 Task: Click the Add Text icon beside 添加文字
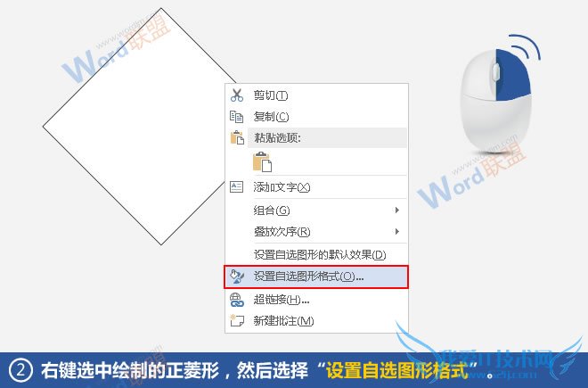pos(236,186)
